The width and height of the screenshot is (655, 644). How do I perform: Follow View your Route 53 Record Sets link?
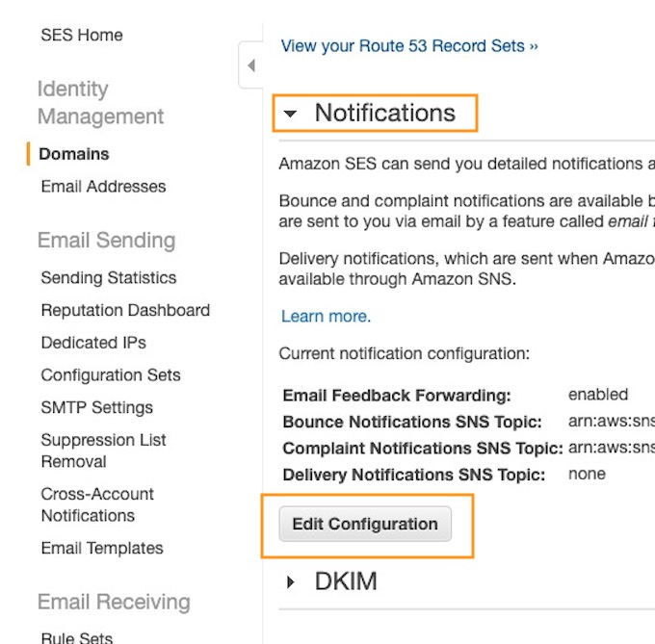tap(409, 46)
